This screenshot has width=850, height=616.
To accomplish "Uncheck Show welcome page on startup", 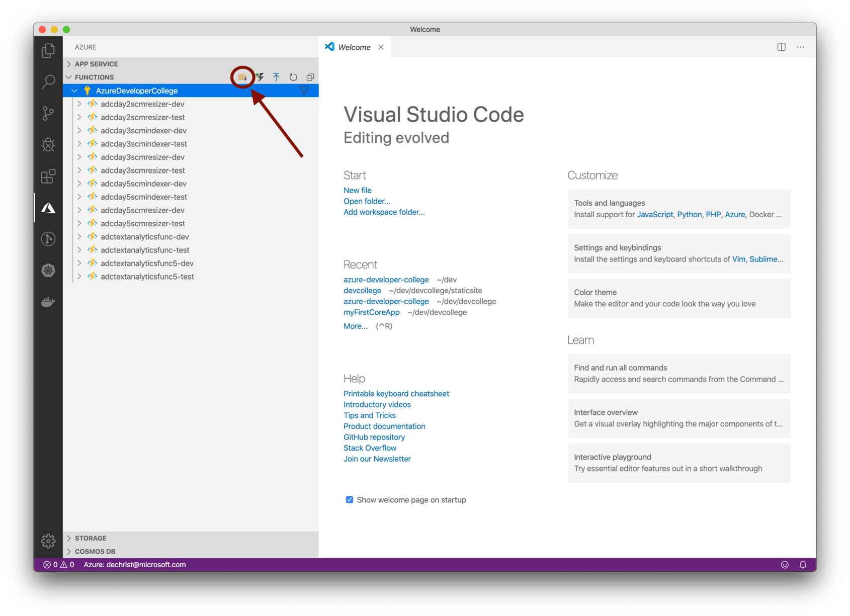I will coord(350,500).
